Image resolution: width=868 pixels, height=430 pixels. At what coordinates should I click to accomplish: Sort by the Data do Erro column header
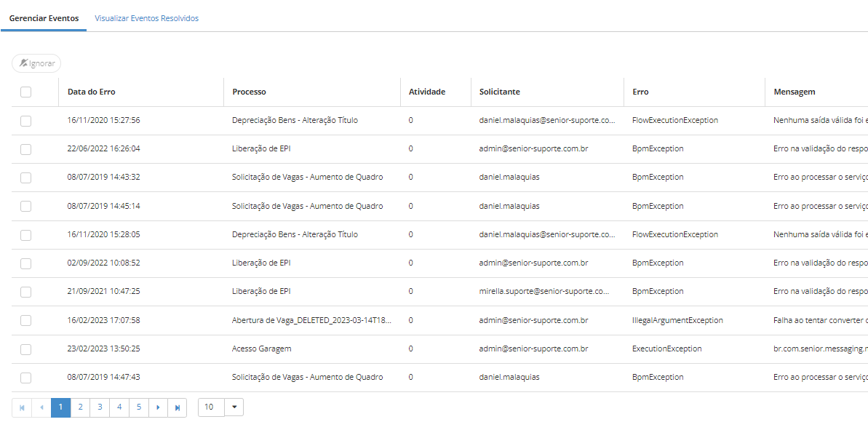[x=92, y=92]
